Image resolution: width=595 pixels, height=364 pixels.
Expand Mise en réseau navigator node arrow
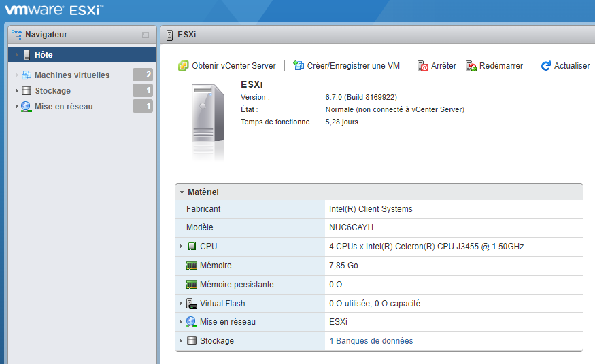[17, 107]
